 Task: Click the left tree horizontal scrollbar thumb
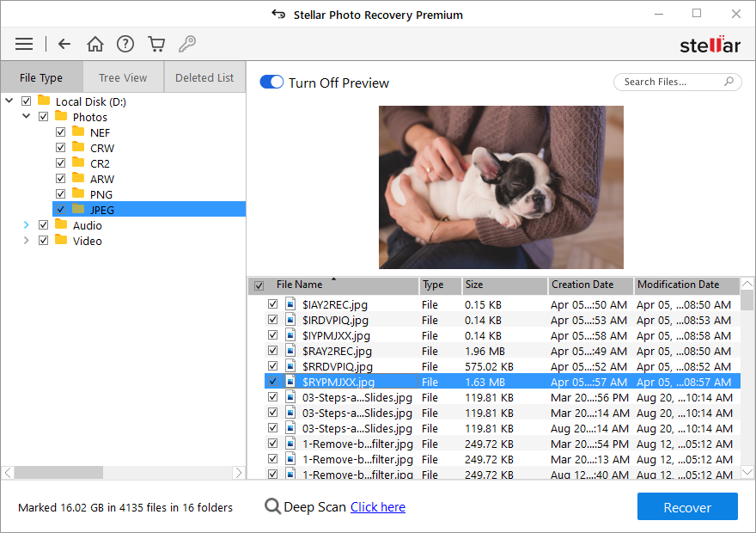pyautogui.click(x=58, y=472)
